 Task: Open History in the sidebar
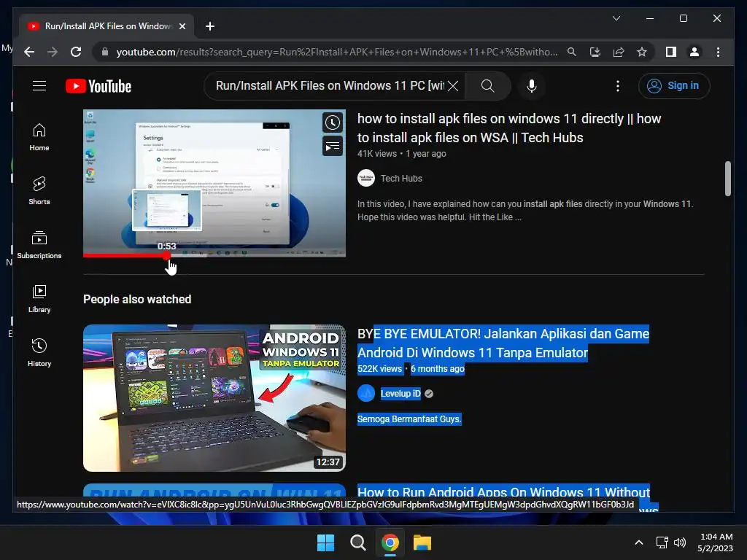click(39, 353)
